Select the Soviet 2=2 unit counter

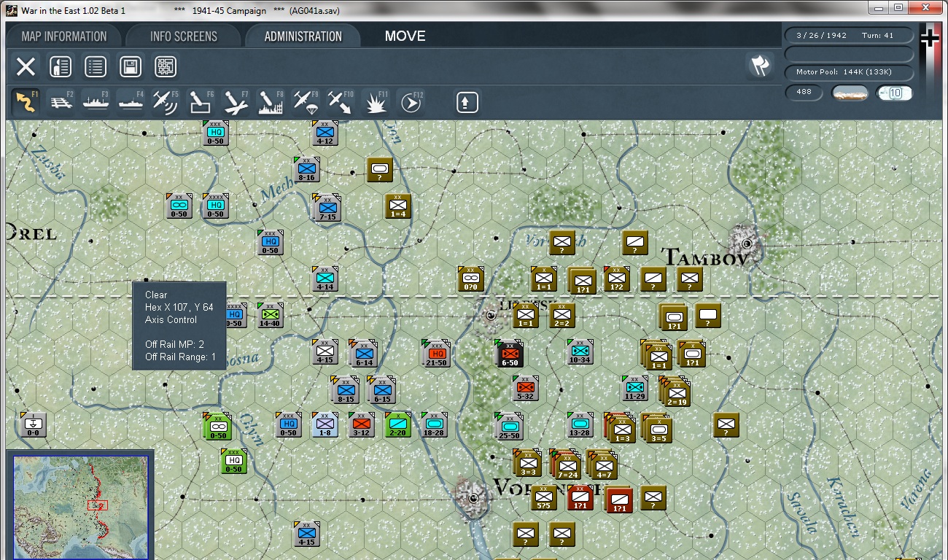pos(562,316)
